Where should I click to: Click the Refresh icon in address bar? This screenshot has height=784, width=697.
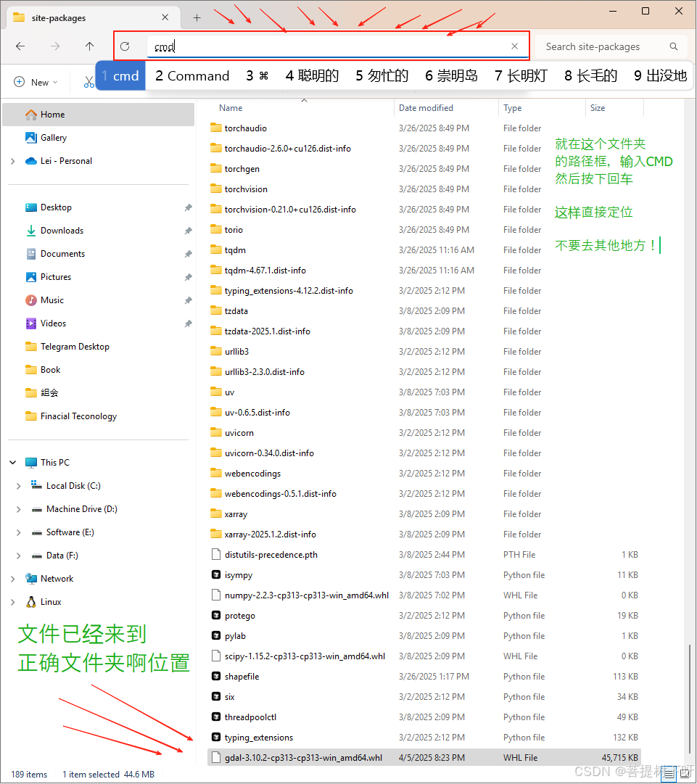click(x=125, y=46)
